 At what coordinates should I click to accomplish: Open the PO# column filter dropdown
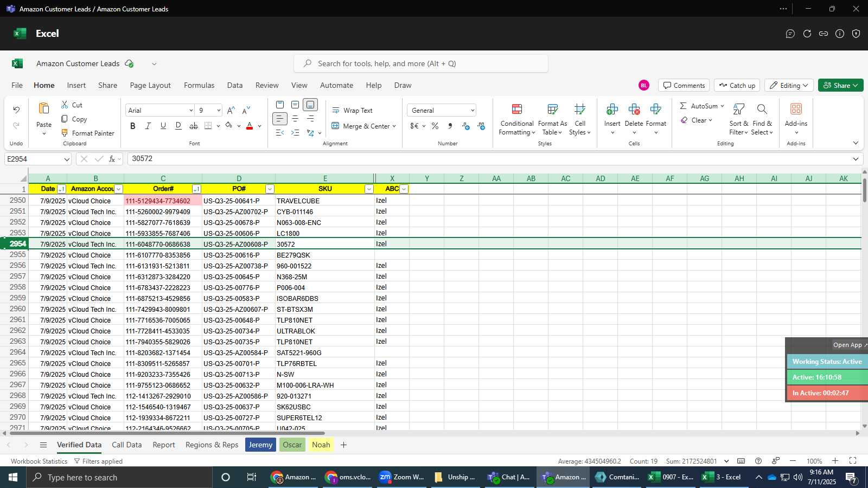(270, 189)
